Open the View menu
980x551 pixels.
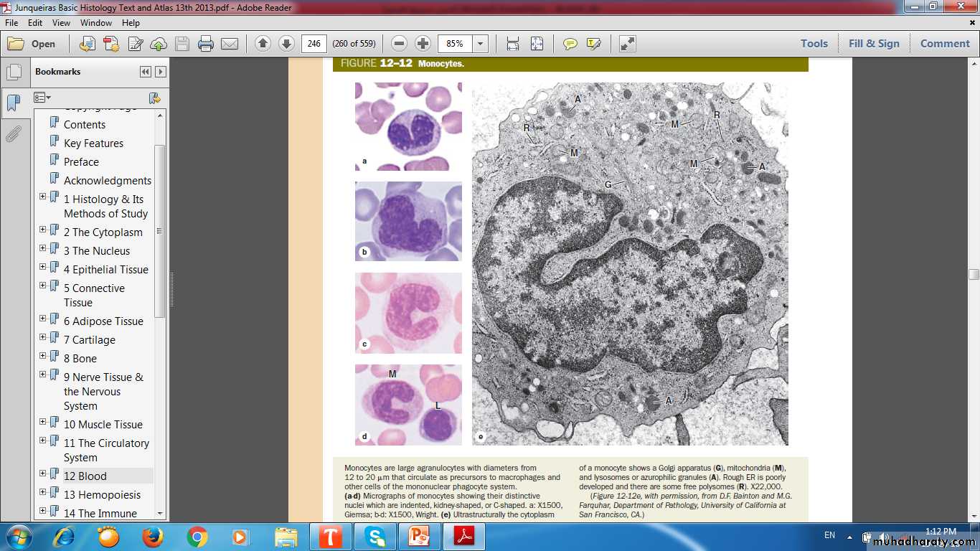[61, 23]
